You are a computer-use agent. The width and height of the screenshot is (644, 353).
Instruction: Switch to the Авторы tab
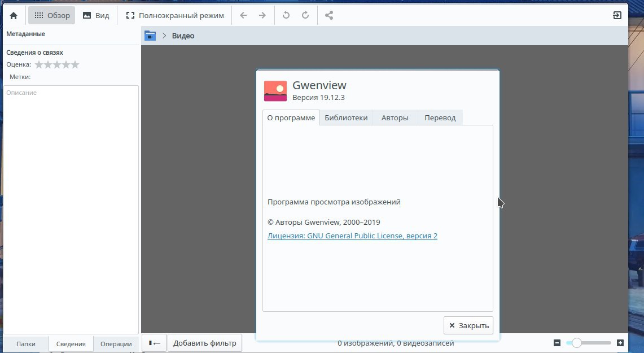click(395, 117)
